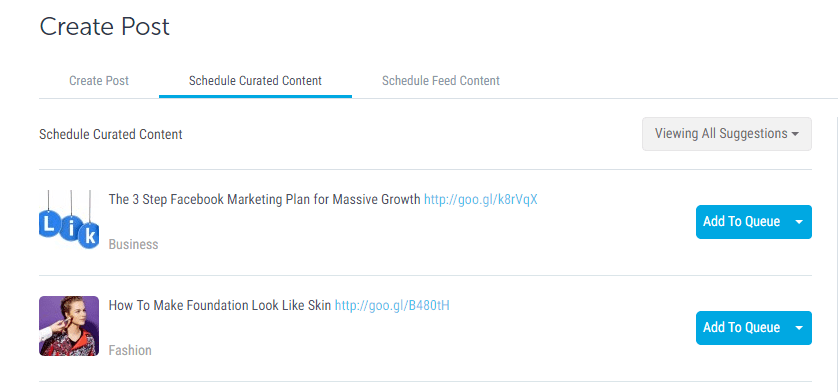This screenshot has width=838, height=392.
Task: Click the Business category label
Action: click(x=134, y=244)
